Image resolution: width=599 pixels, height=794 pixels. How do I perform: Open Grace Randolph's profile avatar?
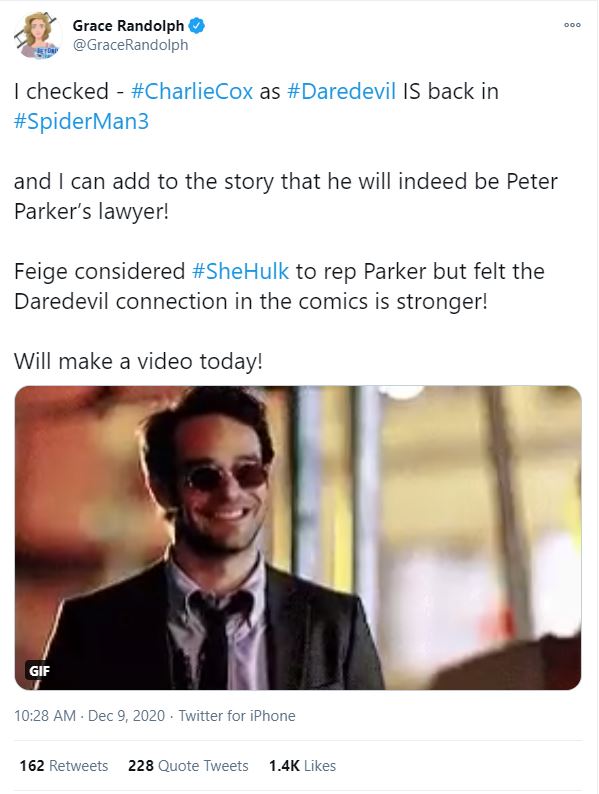point(37,35)
